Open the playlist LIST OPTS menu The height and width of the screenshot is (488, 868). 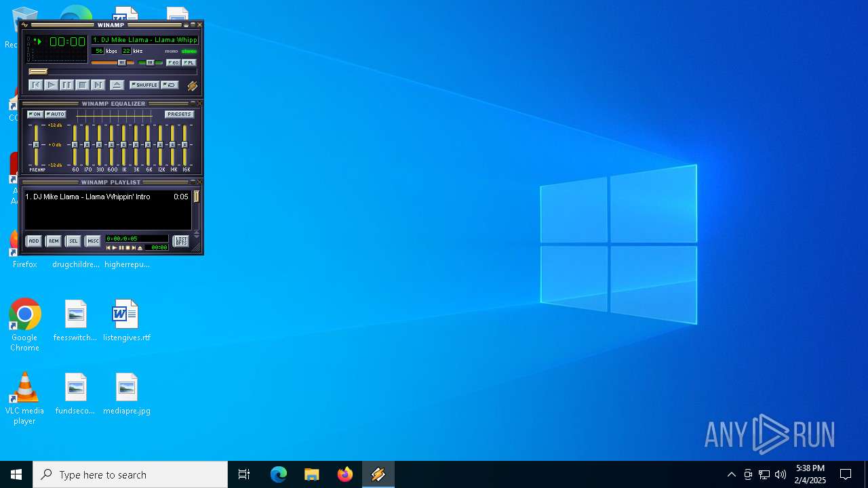[x=180, y=241]
